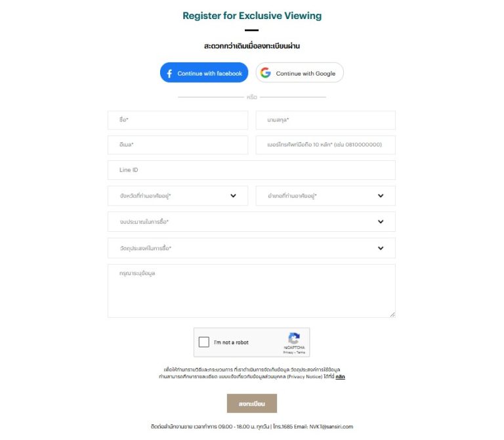The image size is (504, 440).
Task: Open the purchase purpose dropdown
Action: tap(252, 248)
